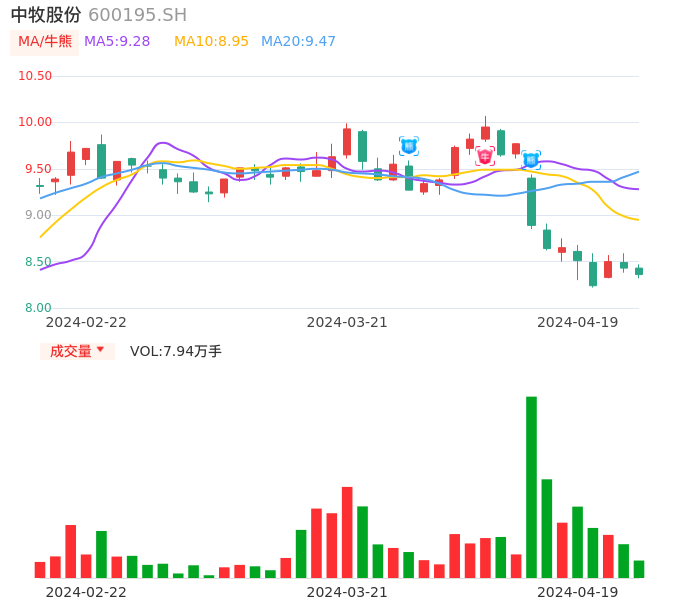The image size is (686, 606).
Task: Toggle the MA20 blue line legend
Action: tap(298, 42)
